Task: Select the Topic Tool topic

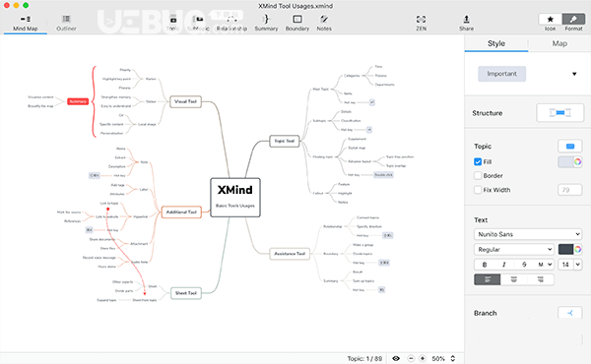Action: point(285,141)
